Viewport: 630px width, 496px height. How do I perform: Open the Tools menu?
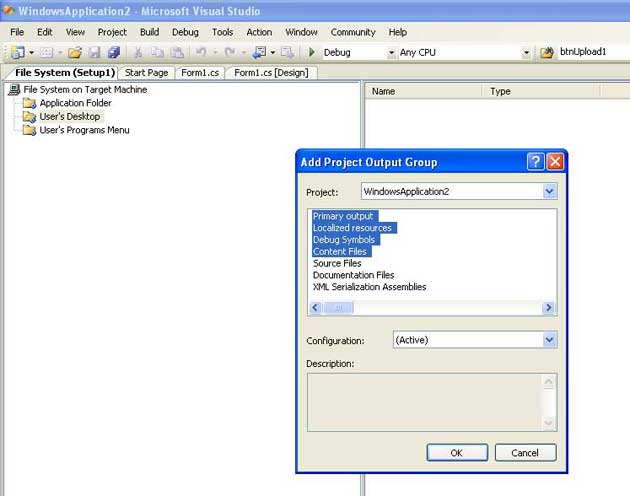tap(223, 32)
